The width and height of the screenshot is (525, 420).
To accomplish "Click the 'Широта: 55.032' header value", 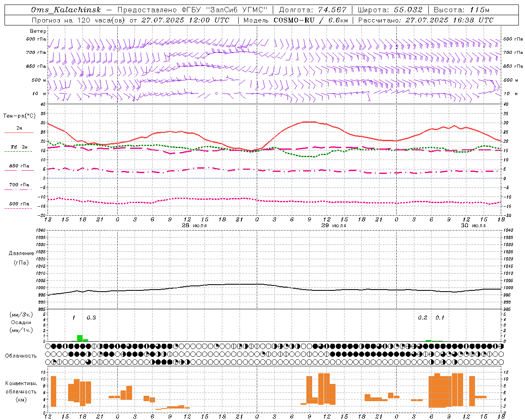I will (x=390, y=10).
